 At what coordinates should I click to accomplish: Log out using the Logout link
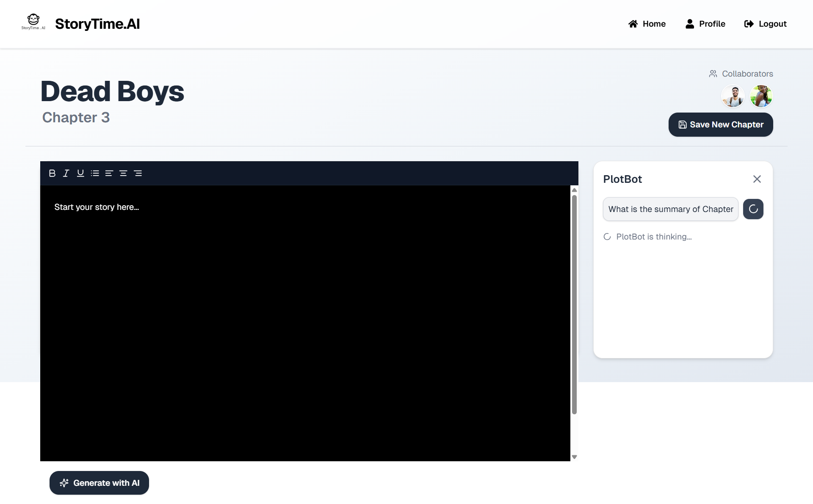[x=766, y=24]
